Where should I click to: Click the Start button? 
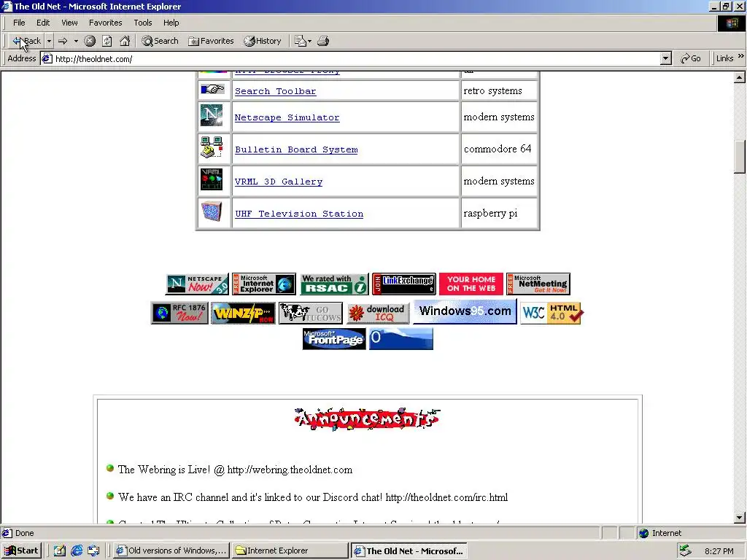point(21,551)
